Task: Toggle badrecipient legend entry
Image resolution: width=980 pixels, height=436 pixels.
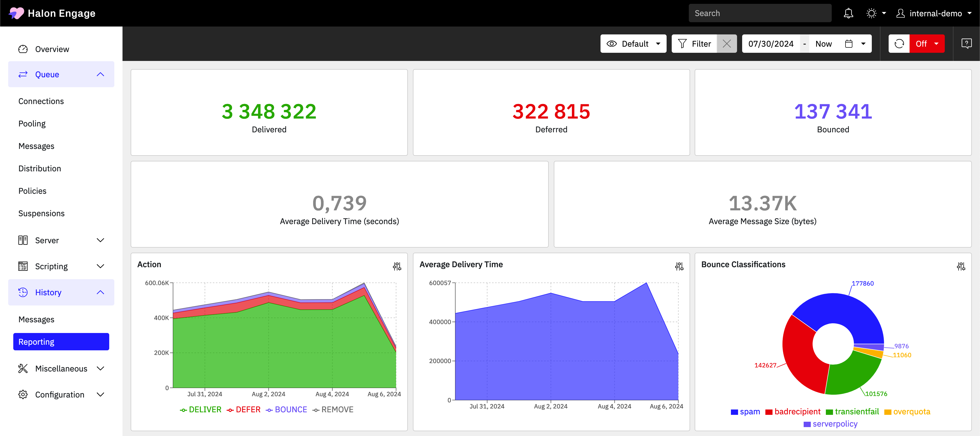Action: [793, 412]
